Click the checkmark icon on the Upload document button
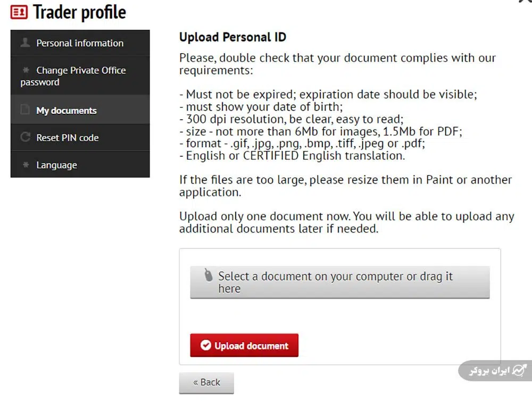The height and width of the screenshot is (401, 532). pos(205,346)
